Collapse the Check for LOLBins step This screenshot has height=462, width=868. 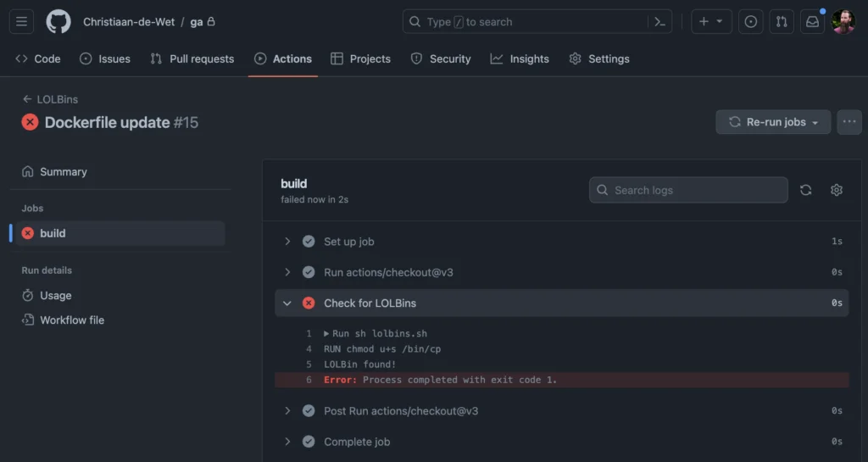pos(287,303)
